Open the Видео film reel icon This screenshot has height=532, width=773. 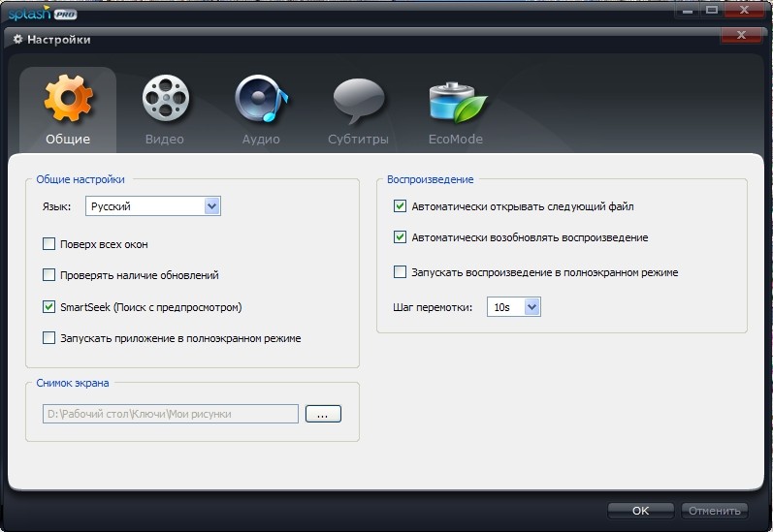point(166,98)
